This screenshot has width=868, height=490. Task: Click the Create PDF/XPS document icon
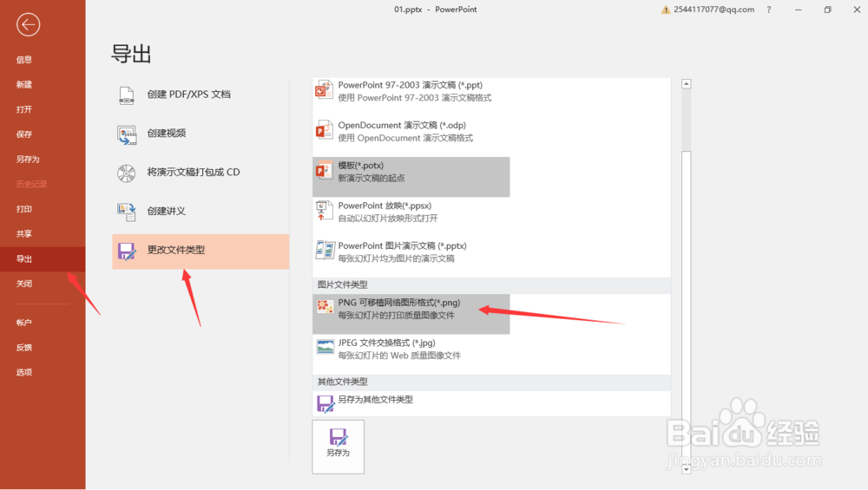(126, 95)
